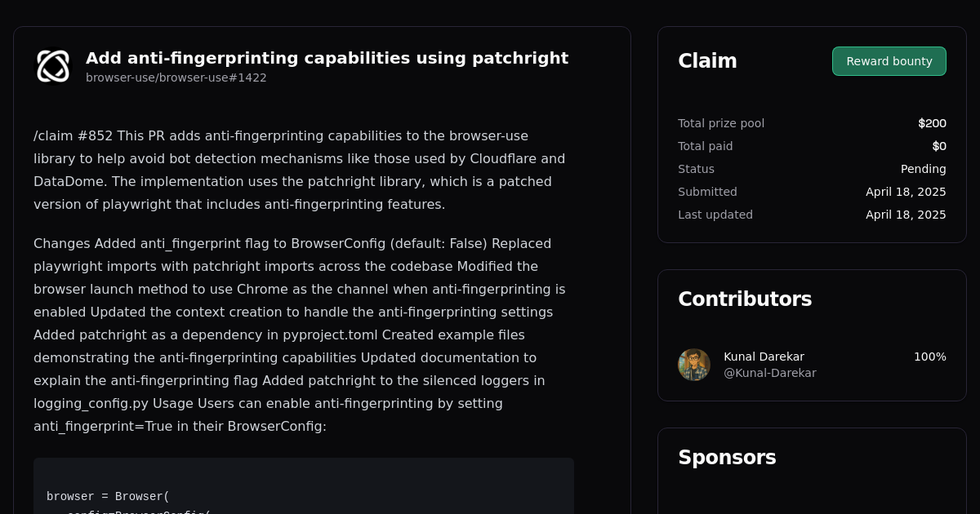Open @Kunal-Darekar's profile handle

pyautogui.click(x=770, y=373)
